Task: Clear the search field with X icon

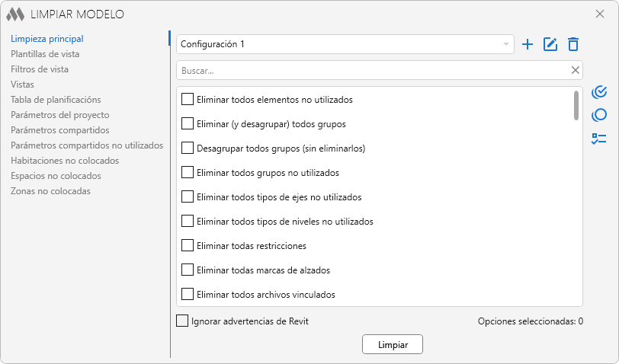Action: point(576,70)
